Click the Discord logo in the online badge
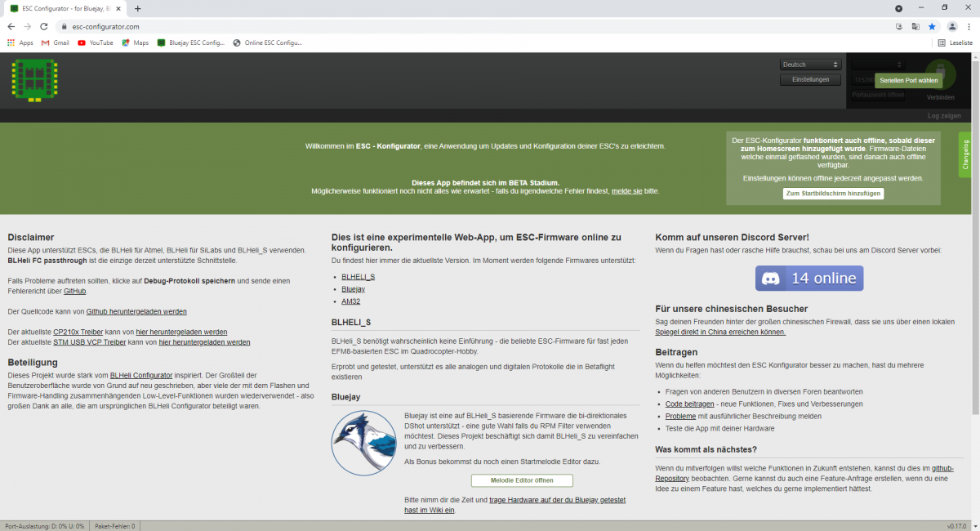The height and width of the screenshot is (531, 980). (x=770, y=279)
